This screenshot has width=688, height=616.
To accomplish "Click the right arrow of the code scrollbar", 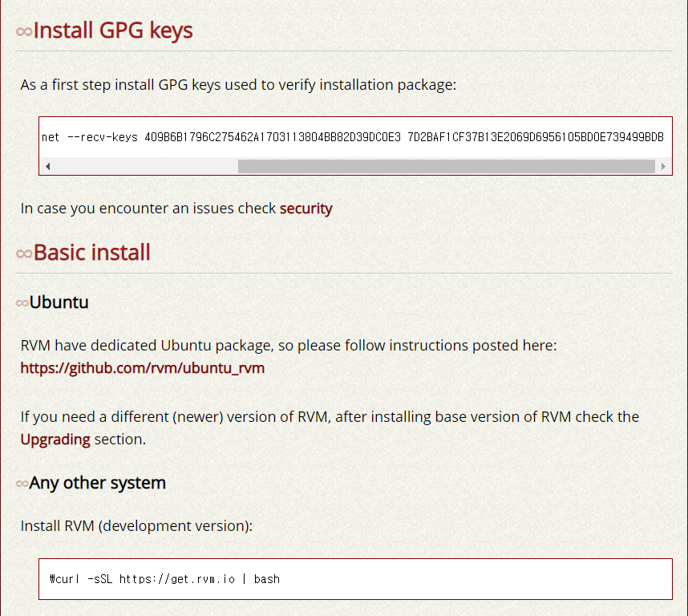I will coord(663,166).
